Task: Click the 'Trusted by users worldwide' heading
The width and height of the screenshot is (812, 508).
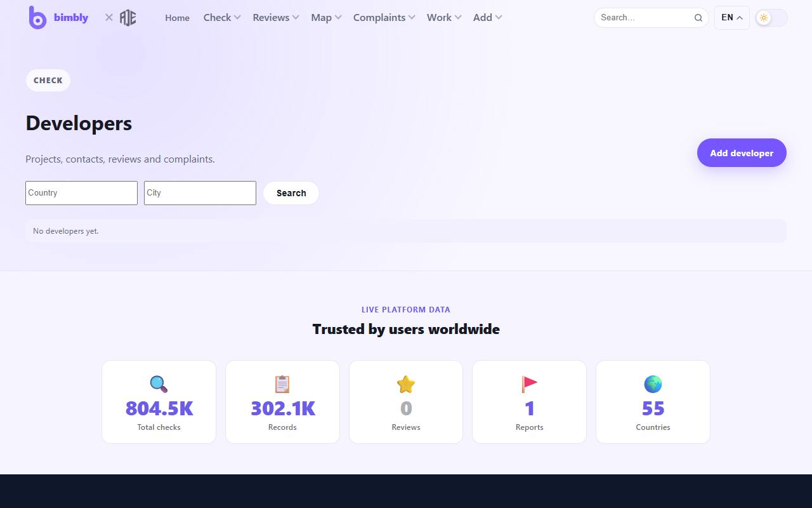Action: pyautogui.click(x=406, y=329)
